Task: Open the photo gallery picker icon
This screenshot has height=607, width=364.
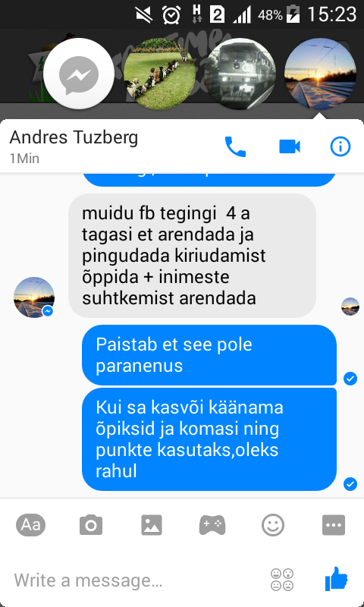Action: point(152,525)
